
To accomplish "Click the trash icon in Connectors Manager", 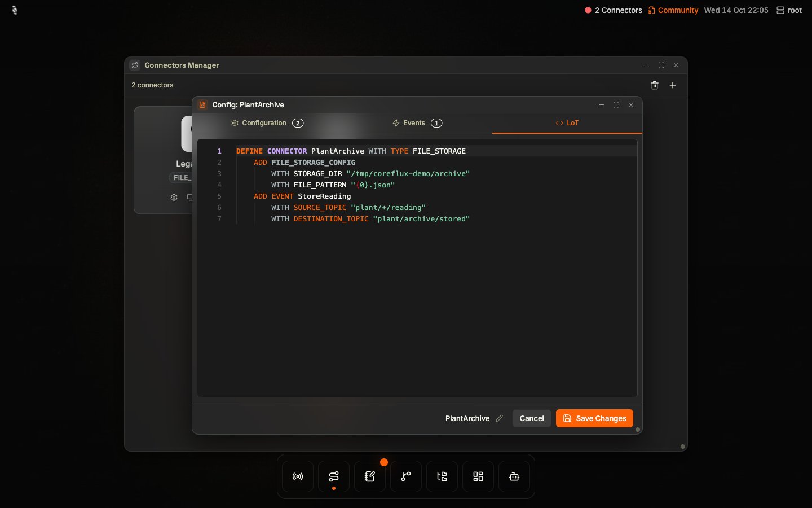I will point(655,85).
